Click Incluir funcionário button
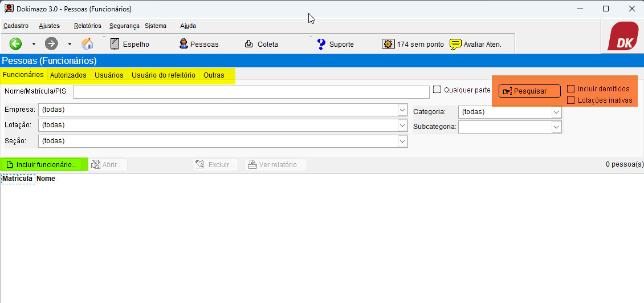Image resolution: width=644 pixels, height=303 pixels. (x=41, y=165)
